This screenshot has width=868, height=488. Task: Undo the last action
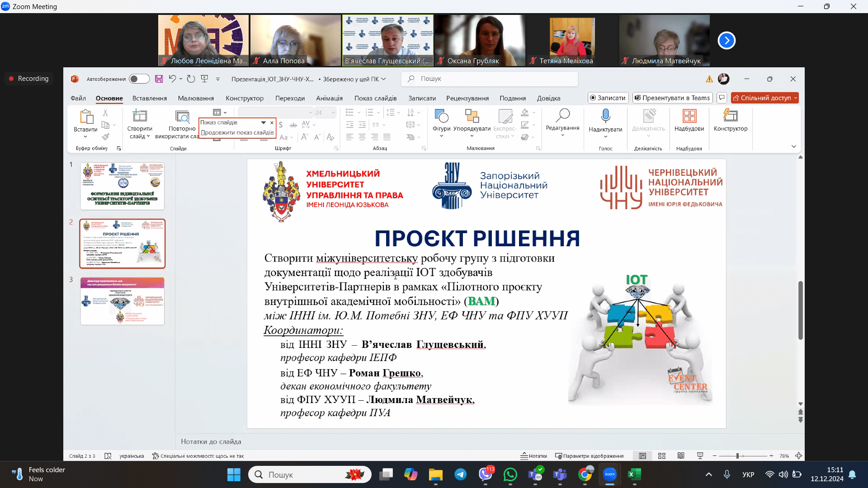[172, 79]
